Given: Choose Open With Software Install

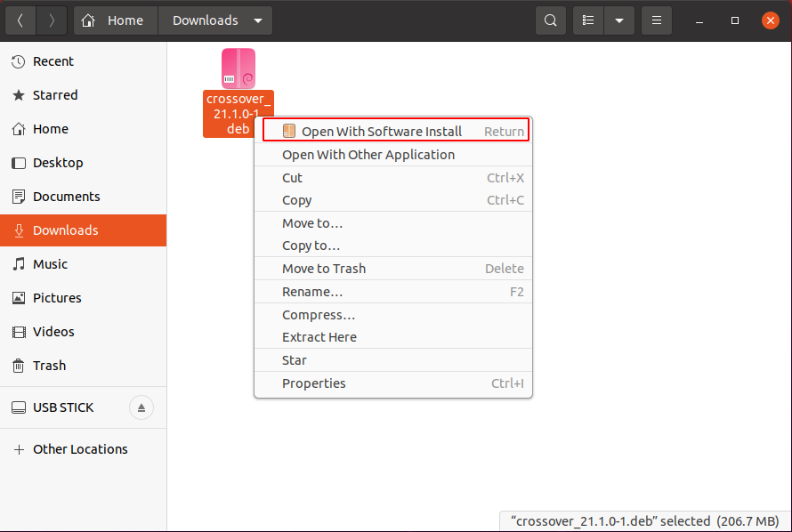Looking at the screenshot, I should click(x=382, y=131).
